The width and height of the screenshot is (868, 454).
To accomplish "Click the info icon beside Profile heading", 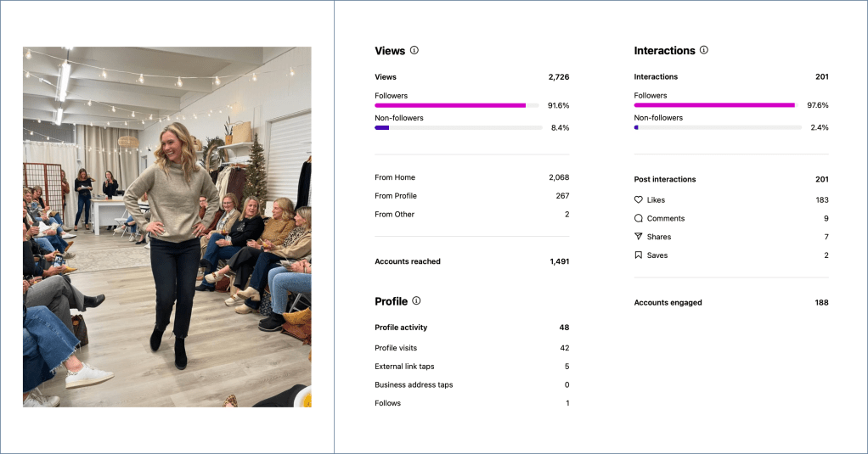I will point(416,300).
